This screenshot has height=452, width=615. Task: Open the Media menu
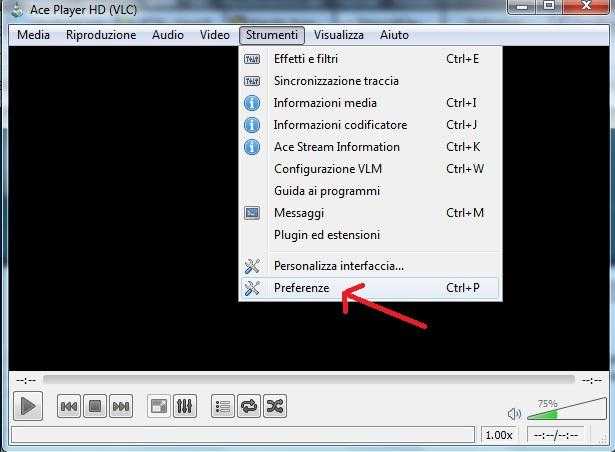[x=33, y=35]
